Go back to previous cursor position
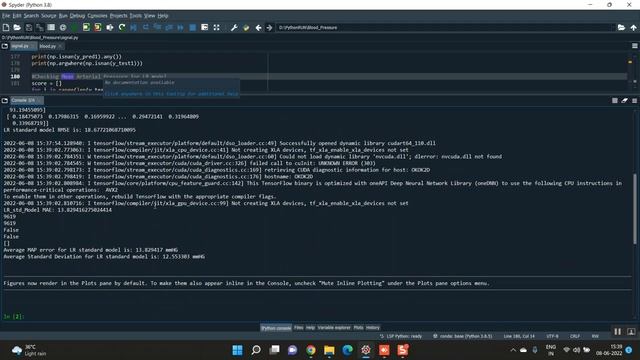Screen dimensions: 640x360 click(x=258, y=27)
